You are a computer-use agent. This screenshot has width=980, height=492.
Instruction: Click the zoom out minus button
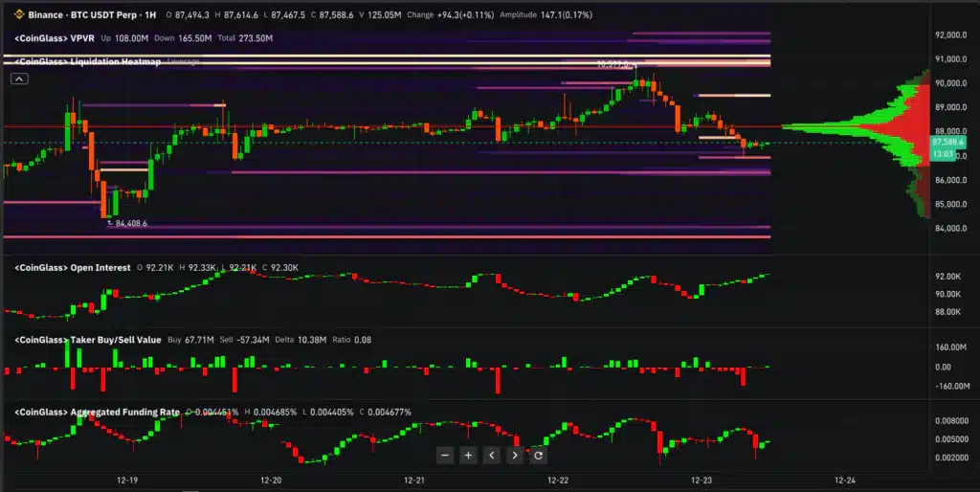444,456
